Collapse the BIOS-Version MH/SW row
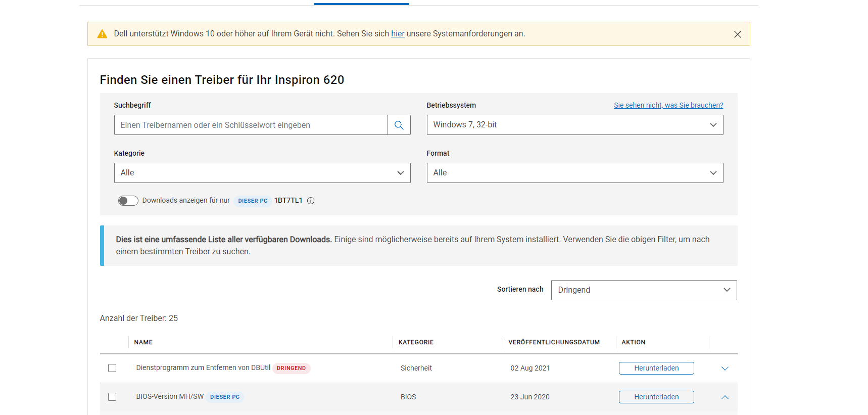 725,397
